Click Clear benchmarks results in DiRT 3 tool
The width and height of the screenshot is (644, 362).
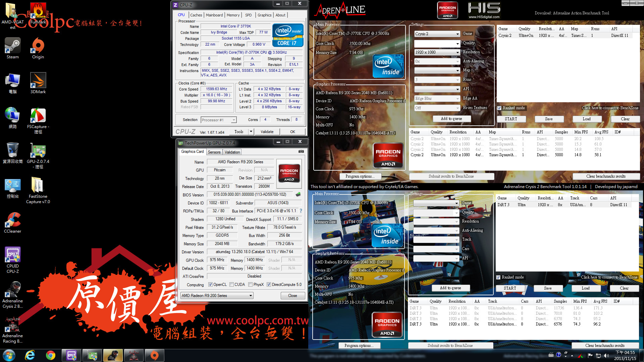tap(605, 346)
